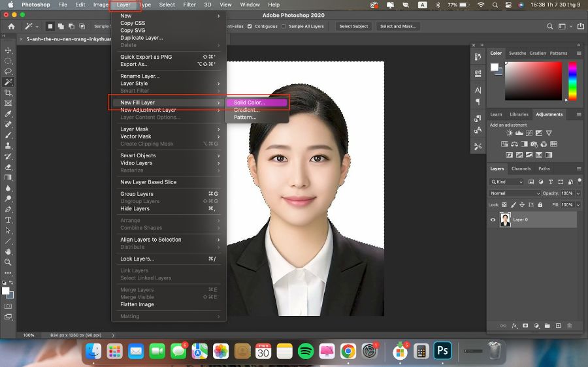The height and width of the screenshot is (367, 588).
Task: Click the Select and Mask button
Action: [x=398, y=26]
